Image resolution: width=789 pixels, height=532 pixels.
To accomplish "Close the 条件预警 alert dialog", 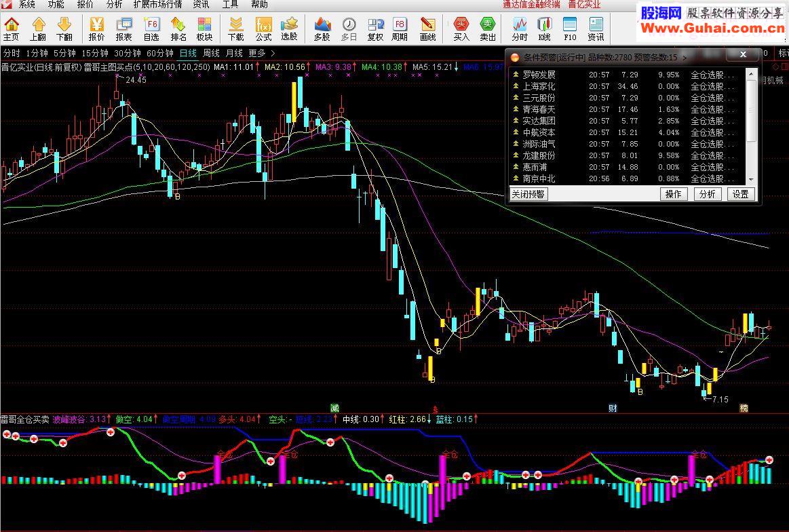I will click(743, 55).
